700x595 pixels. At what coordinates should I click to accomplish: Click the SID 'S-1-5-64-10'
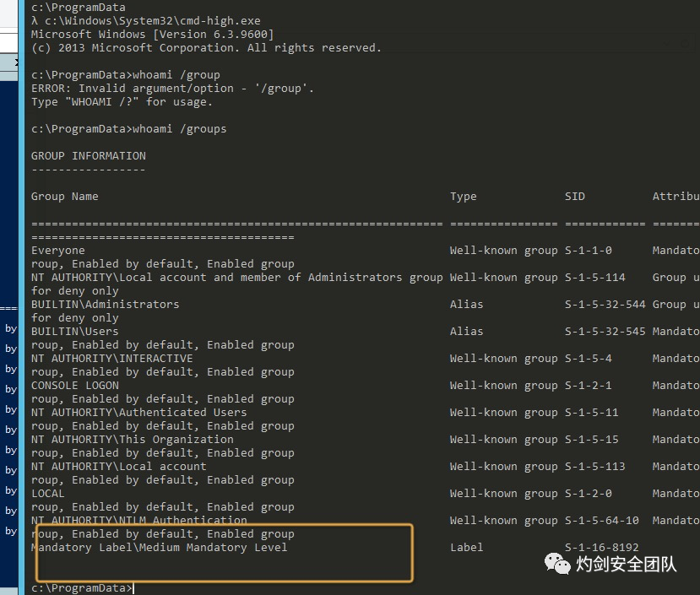tap(602, 521)
